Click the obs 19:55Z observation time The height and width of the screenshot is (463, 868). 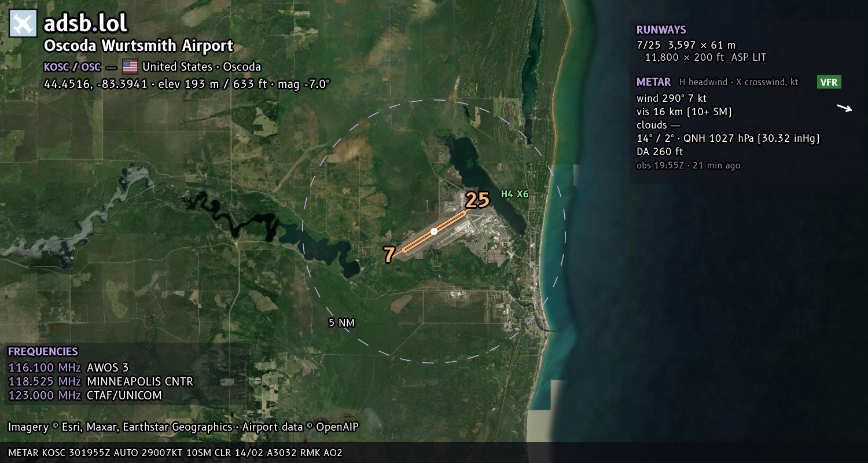click(x=689, y=166)
